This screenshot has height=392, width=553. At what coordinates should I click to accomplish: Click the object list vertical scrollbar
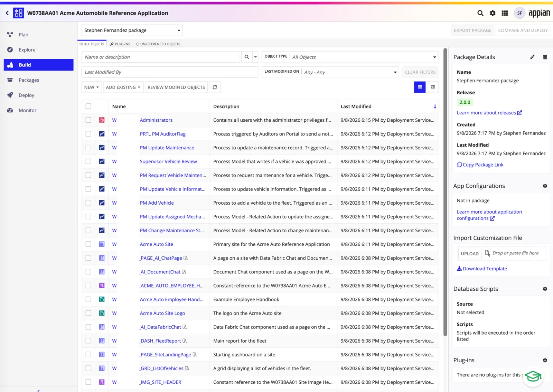(x=445, y=192)
